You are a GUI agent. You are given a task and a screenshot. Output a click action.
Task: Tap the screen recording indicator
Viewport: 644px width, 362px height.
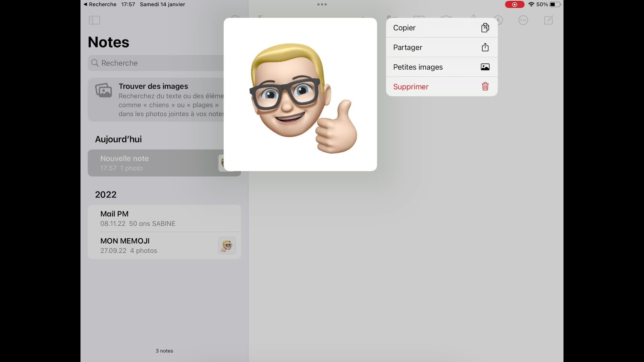(x=515, y=4)
